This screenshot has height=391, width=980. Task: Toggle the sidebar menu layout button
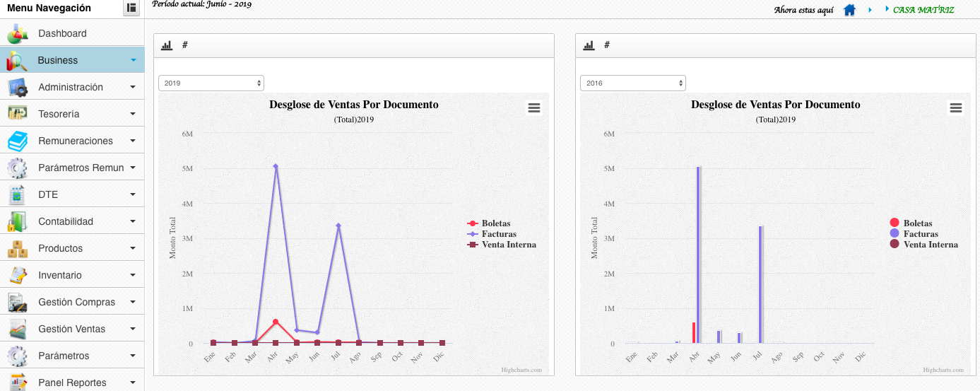(131, 8)
